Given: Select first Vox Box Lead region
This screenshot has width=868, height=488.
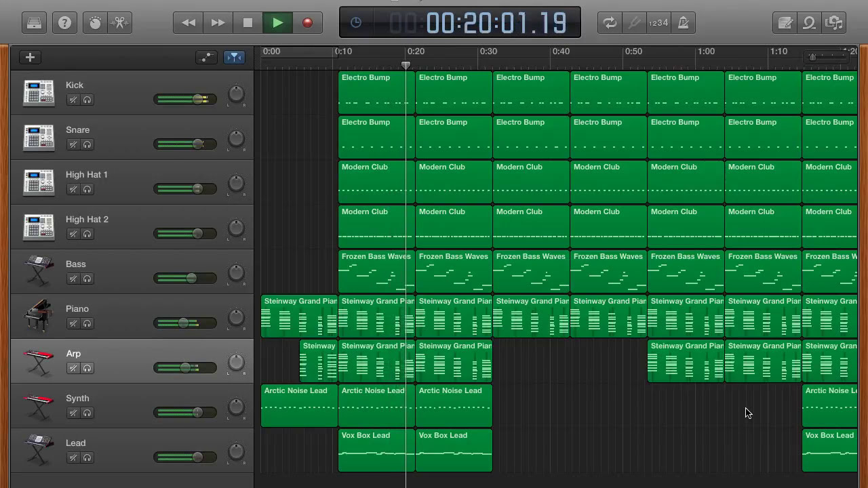Looking at the screenshot, I should click(x=376, y=450).
